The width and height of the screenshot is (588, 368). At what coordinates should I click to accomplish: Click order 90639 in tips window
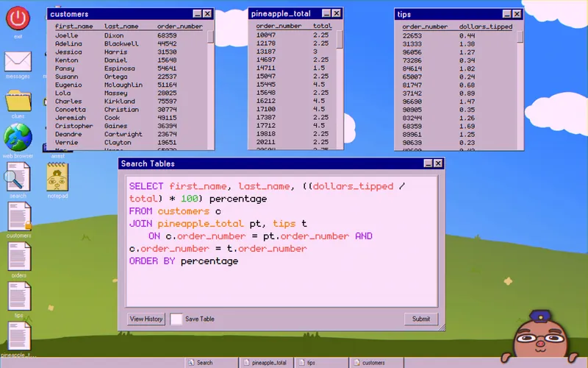(412, 143)
